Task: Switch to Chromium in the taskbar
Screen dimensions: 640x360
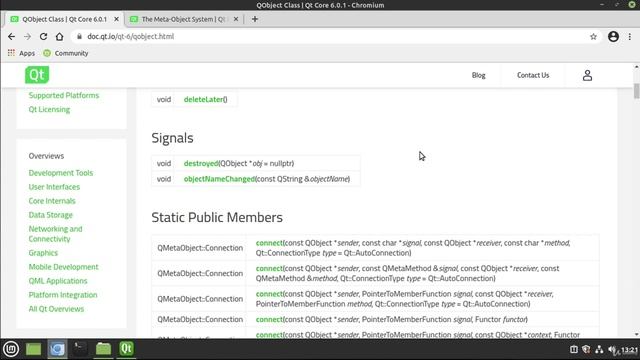Action: [x=57, y=349]
